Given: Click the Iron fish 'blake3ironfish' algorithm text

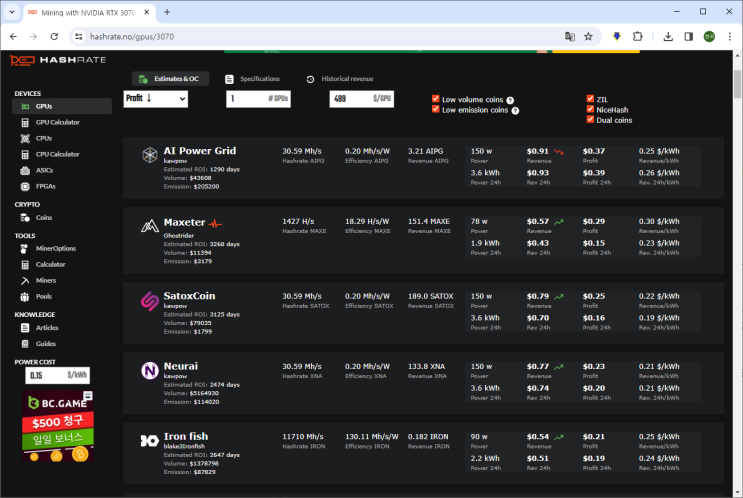Looking at the screenshot, I should pyautogui.click(x=184, y=446).
